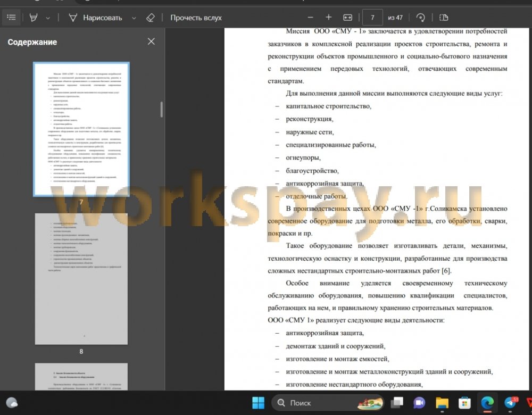Pick the eraser tool
The height and width of the screenshot is (415, 532).
tap(151, 18)
